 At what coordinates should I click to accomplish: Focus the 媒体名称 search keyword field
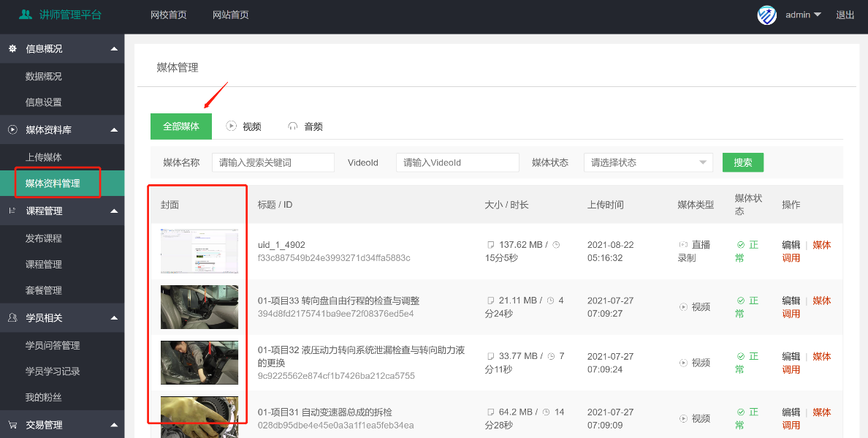tap(273, 163)
